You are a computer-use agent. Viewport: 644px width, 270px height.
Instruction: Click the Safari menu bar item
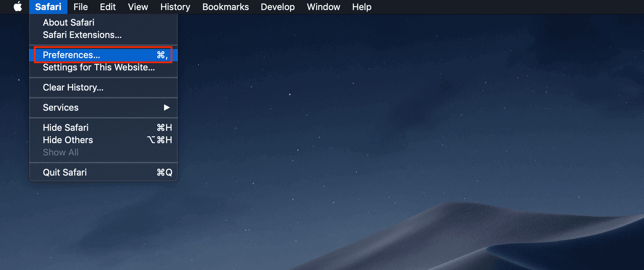pyautogui.click(x=48, y=7)
